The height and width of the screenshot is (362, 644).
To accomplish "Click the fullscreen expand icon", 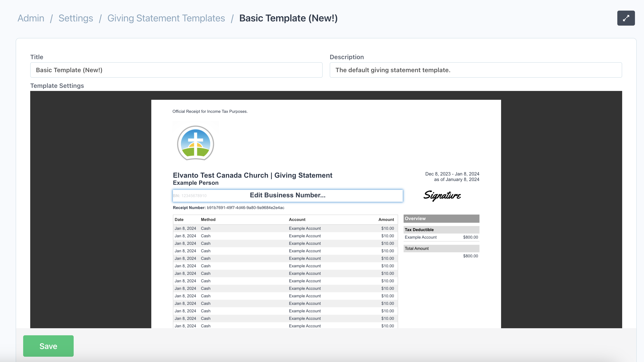I will [x=626, y=18].
